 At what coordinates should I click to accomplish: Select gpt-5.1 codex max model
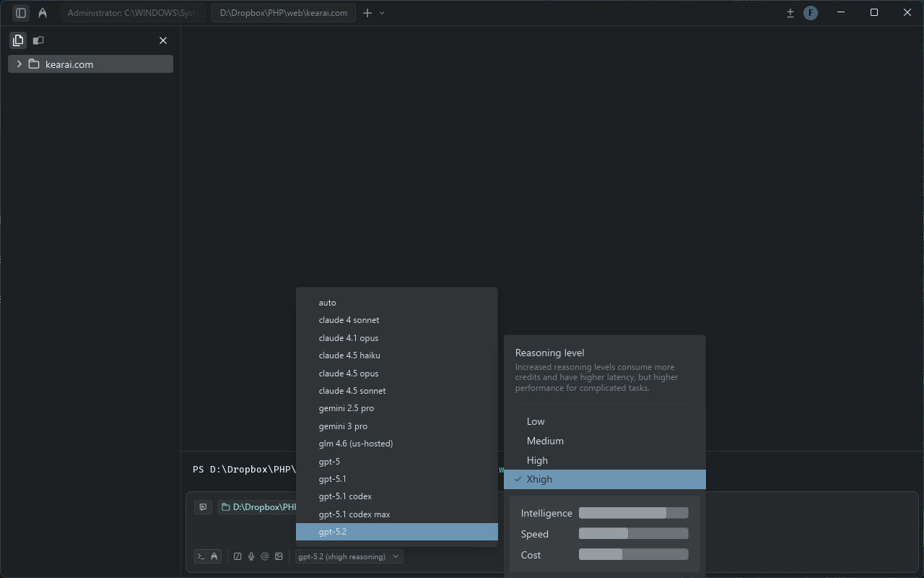[397, 514]
